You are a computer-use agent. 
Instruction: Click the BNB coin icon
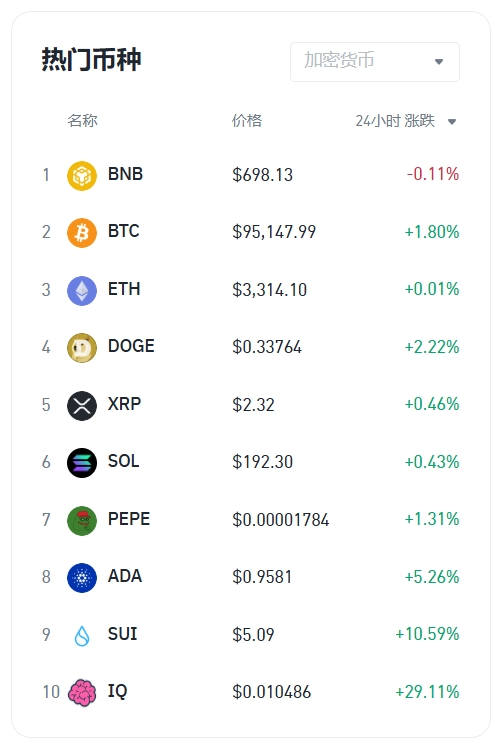82,175
